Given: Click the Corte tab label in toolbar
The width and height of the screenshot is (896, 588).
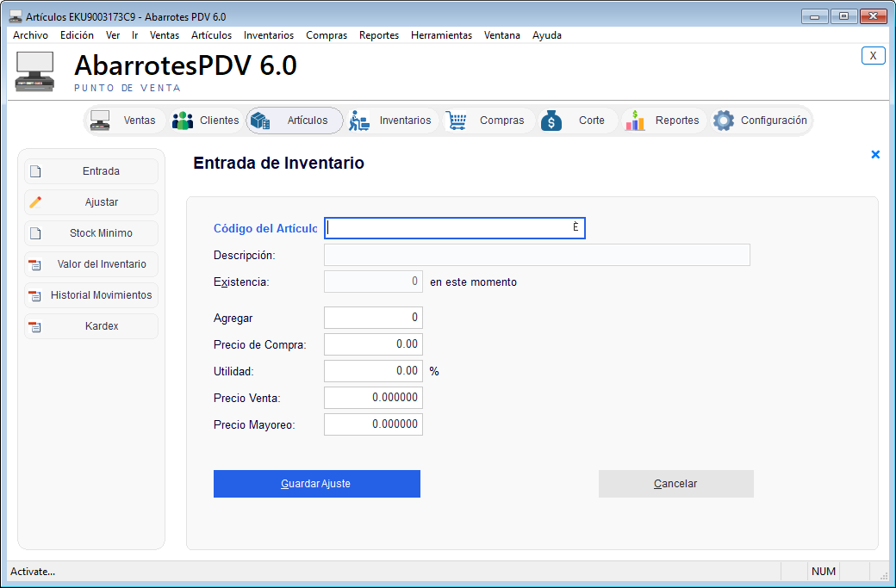Looking at the screenshot, I should point(591,121).
